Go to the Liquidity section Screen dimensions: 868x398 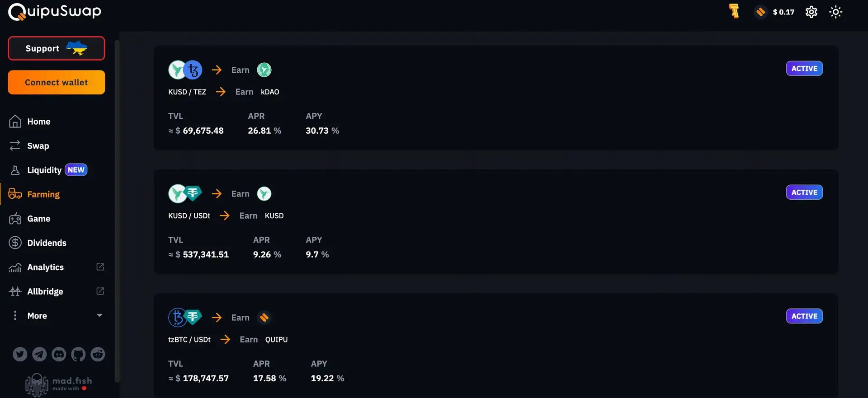pyautogui.click(x=44, y=170)
